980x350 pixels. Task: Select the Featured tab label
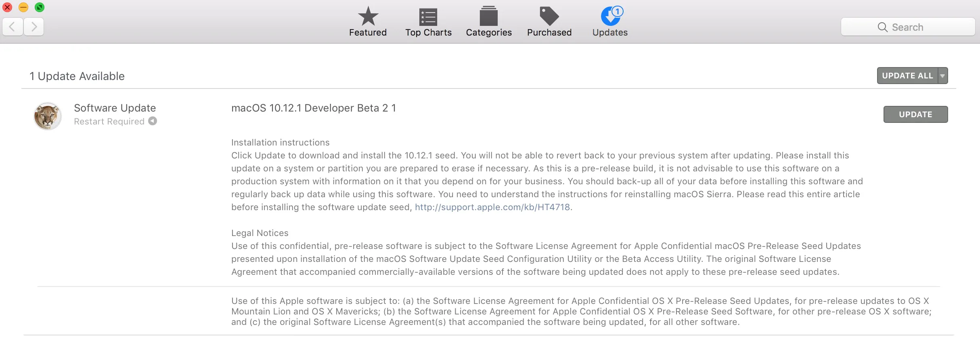point(368,32)
